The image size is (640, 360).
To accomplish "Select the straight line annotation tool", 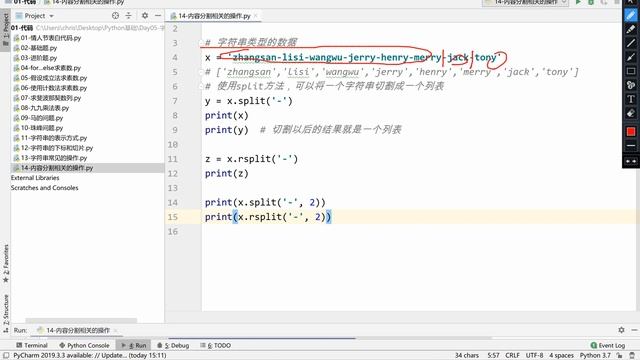I will 631,43.
